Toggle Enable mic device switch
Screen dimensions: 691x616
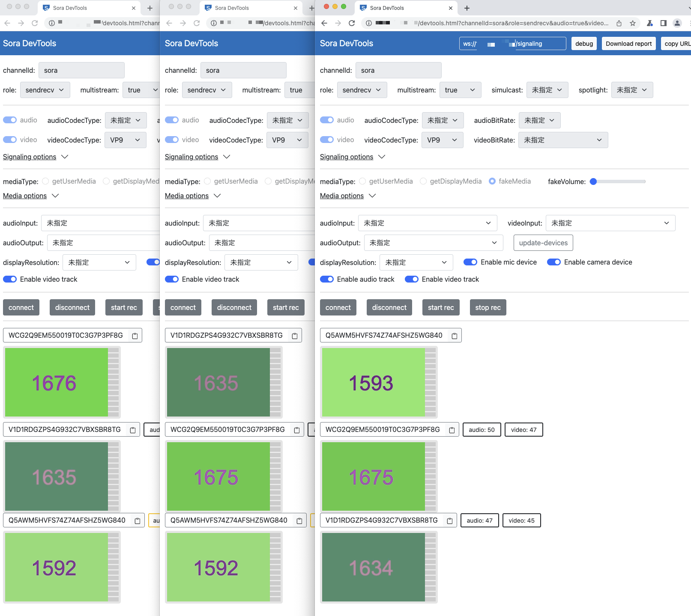click(470, 262)
